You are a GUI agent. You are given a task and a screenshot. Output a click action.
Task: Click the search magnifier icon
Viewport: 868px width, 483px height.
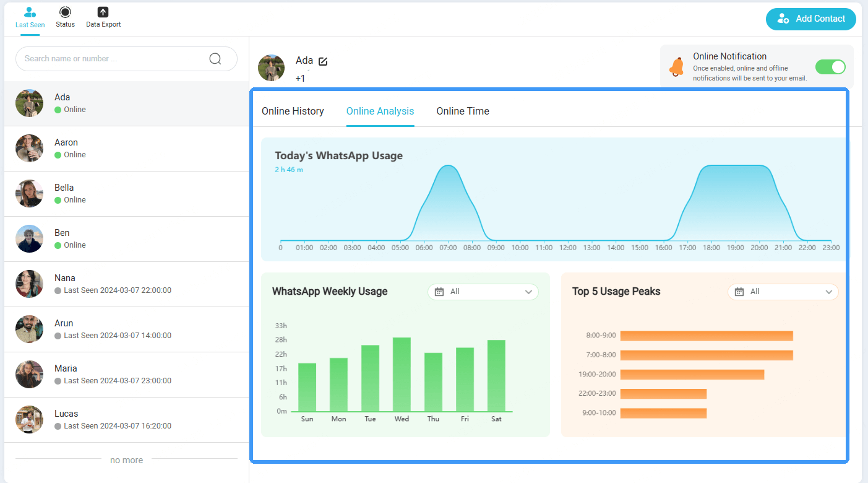pyautogui.click(x=215, y=59)
